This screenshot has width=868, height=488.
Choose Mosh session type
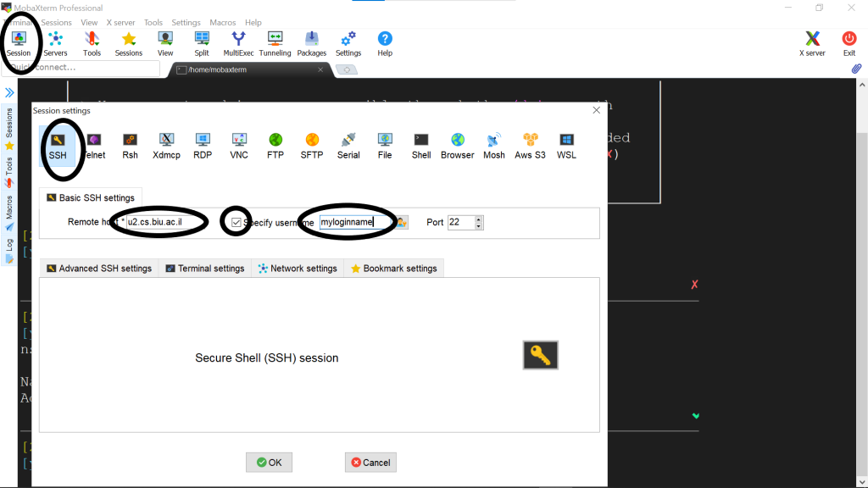coord(494,146)
